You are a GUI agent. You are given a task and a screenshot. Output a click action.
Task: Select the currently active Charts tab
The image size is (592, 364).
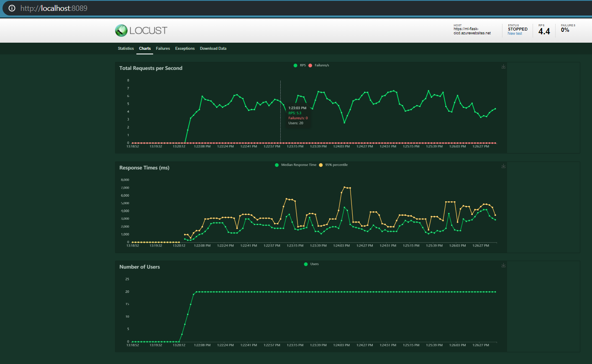click(145, 49)
